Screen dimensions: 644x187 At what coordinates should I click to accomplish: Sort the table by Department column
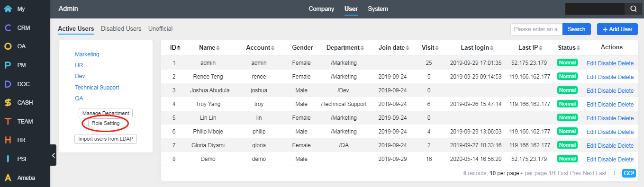(345, 47)
